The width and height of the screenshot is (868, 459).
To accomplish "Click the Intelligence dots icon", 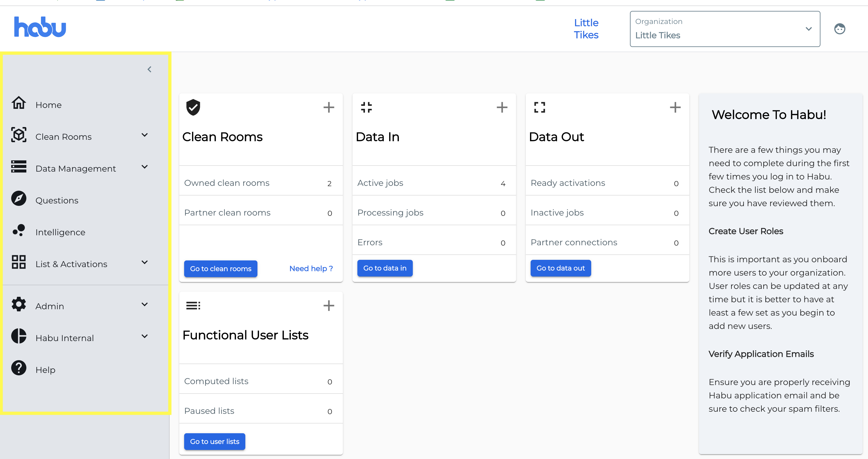I will tap(18, 230).
